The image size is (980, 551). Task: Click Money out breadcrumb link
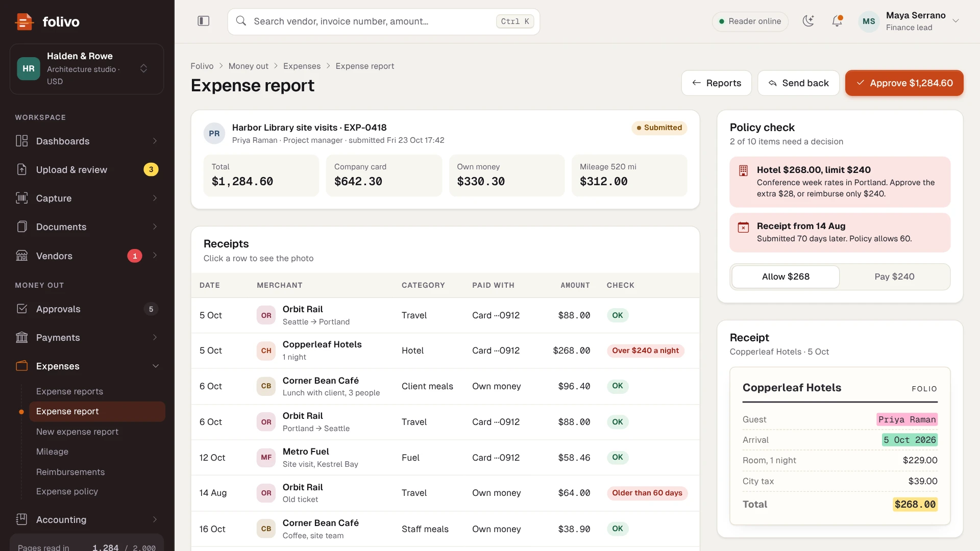pos(248,66)
